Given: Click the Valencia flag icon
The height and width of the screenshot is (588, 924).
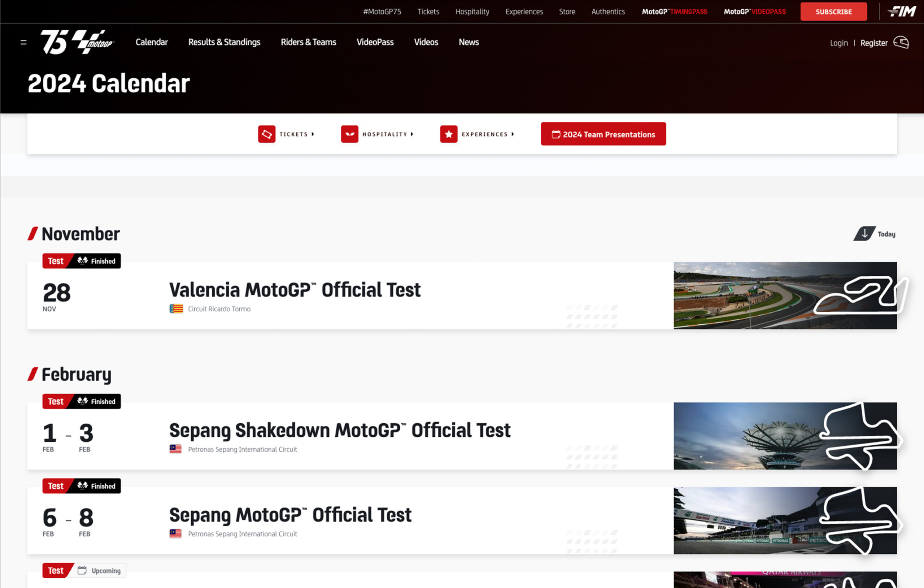Looking at the screenshot, I should point(176,309).
